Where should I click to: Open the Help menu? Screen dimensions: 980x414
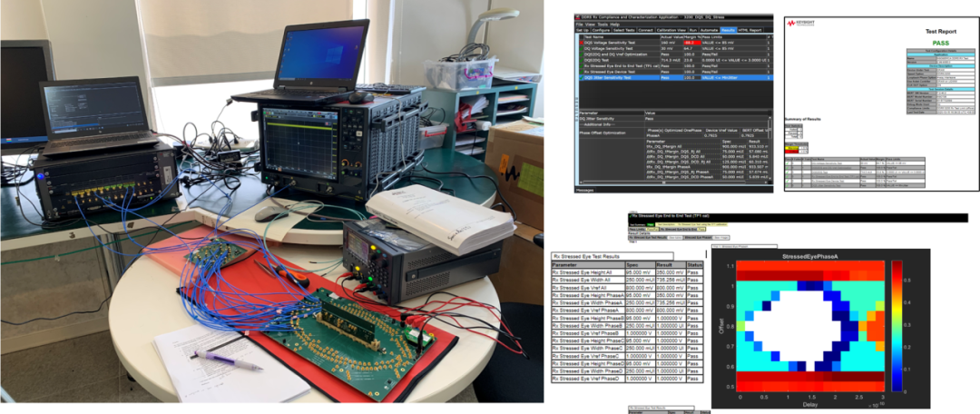coord(615,25)
